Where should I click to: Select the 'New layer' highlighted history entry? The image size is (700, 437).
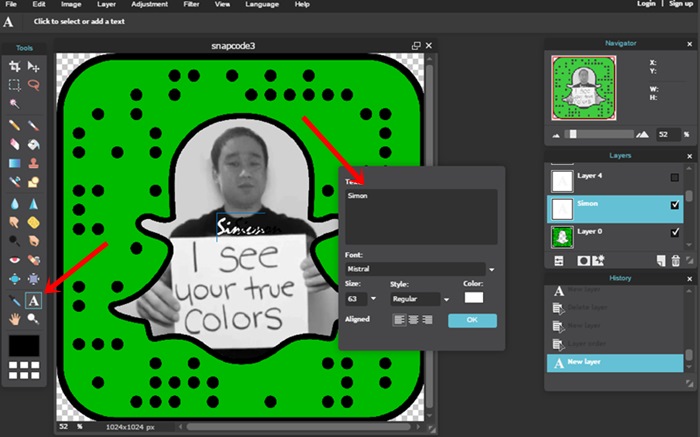[615, 362]
